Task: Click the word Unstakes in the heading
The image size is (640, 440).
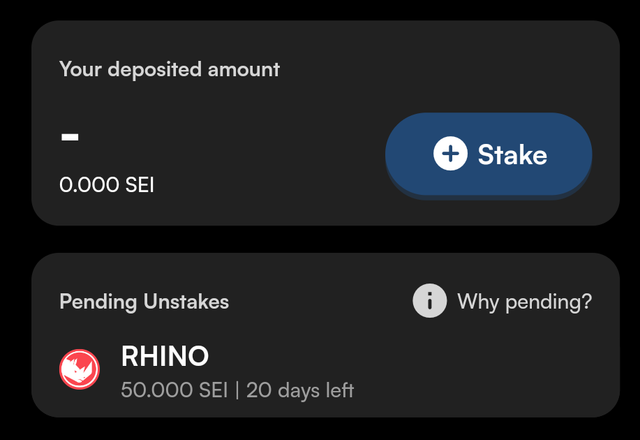Action: click(x=186, y=302)
